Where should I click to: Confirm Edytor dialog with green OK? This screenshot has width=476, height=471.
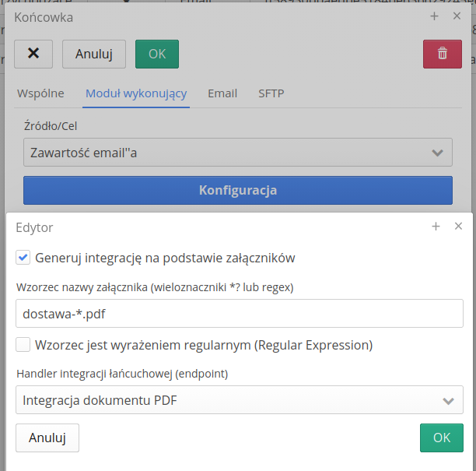point(441,438)
